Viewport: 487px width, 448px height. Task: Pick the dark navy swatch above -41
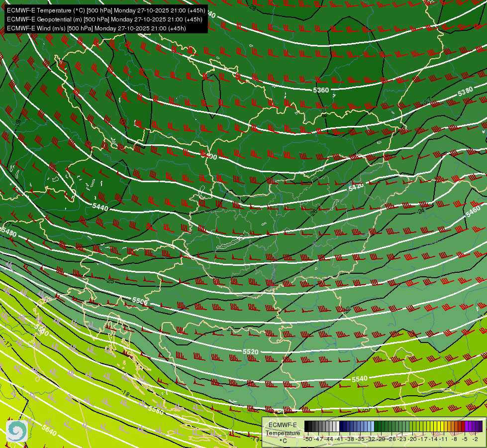click(x=341, y=426)
